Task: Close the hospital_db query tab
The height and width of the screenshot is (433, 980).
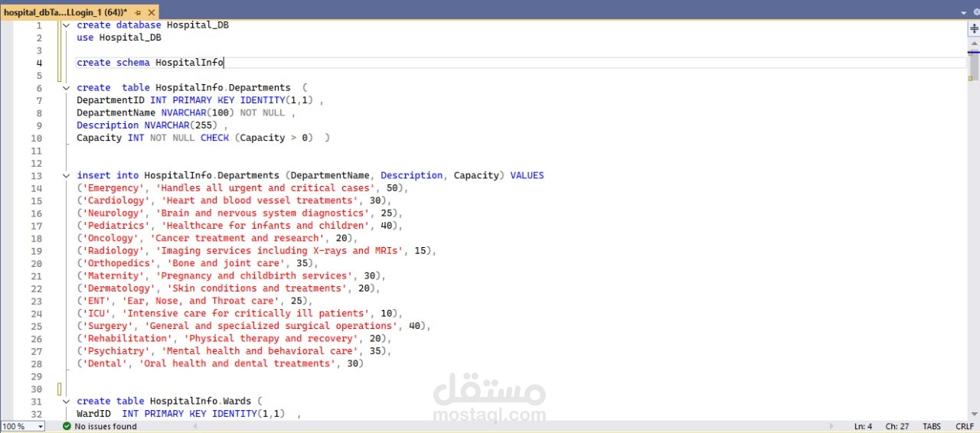Action: [x=151, y=12]
